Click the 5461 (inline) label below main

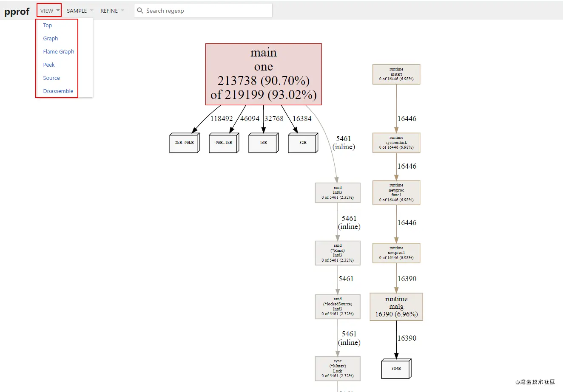344,143
